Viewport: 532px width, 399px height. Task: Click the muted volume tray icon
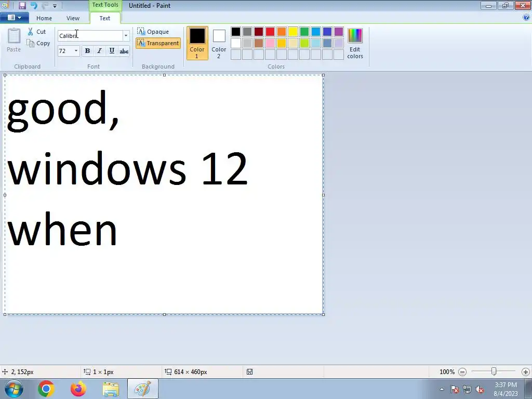[x=480, y=390]
